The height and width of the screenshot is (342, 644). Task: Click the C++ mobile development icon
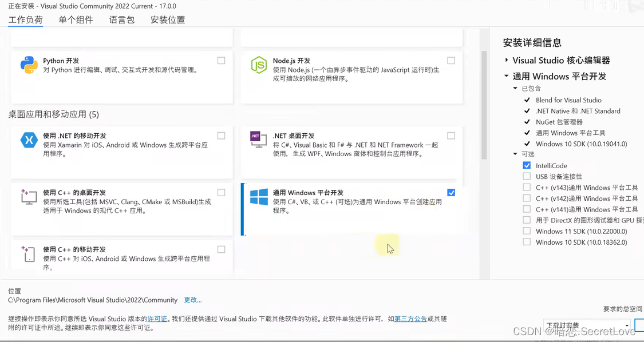[29, 253]
